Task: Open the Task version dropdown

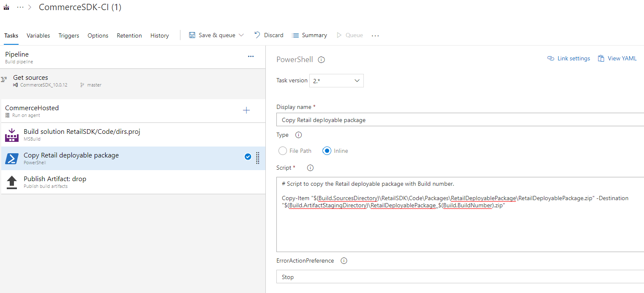Action: 336,81
